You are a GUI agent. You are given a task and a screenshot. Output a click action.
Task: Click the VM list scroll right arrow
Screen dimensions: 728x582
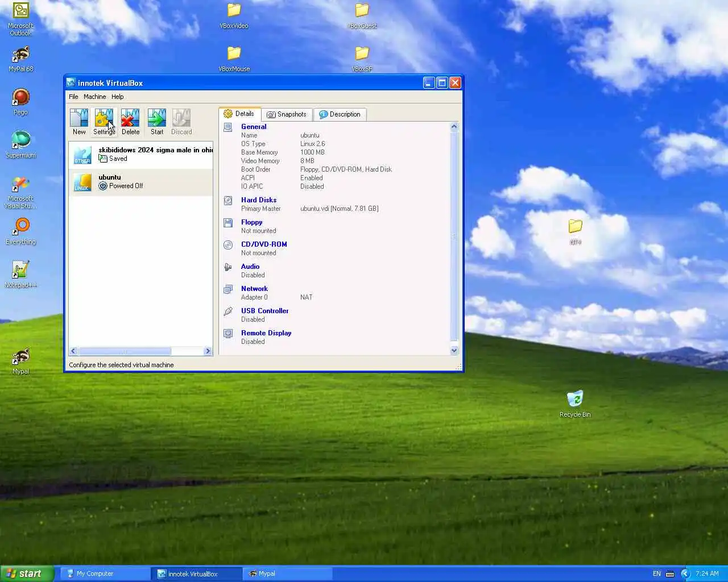pyautogui.click(x=208, y=351)
